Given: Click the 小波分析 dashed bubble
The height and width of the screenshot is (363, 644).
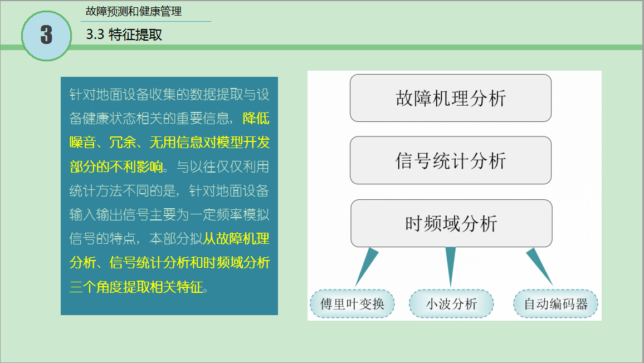Looking at the screenshot, I should point(451,304).
